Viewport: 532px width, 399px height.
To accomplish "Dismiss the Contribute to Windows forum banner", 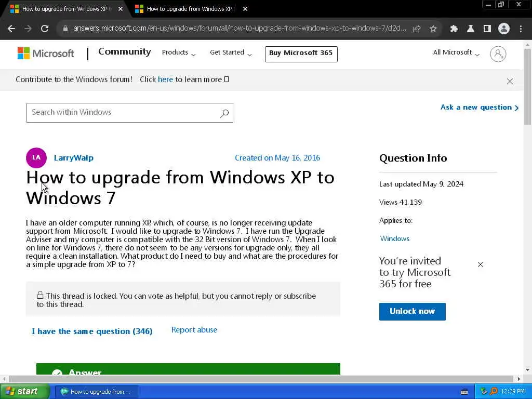I will click(x=510, y=81).
